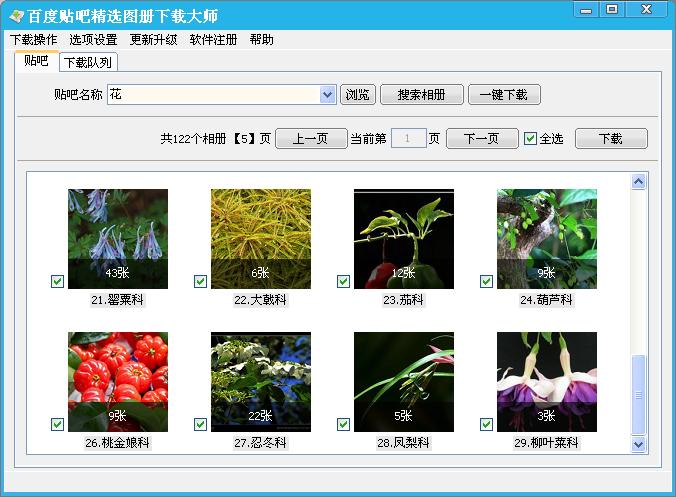
Task: Click the 忍冬科 album thumbnail
Action: coord(261,381)
